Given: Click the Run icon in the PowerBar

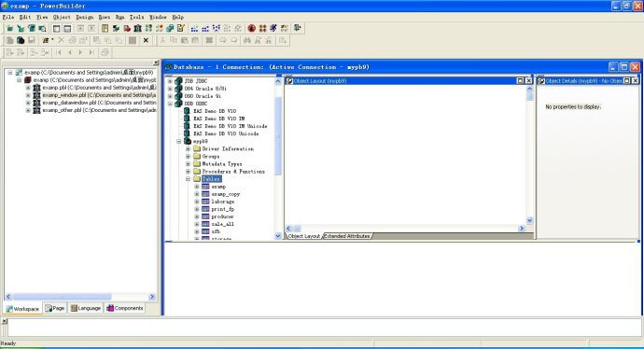Looking at the screenshot, I should 273,28.
